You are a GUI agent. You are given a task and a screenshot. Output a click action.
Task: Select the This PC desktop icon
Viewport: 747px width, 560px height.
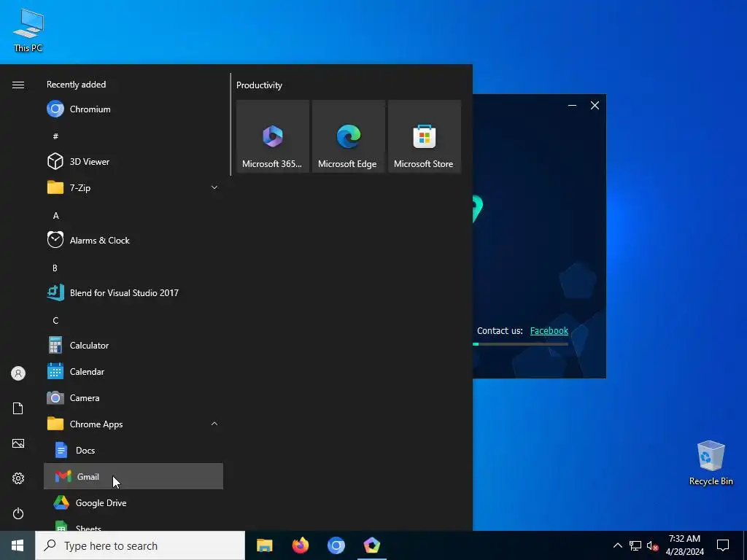pos(28,29)
